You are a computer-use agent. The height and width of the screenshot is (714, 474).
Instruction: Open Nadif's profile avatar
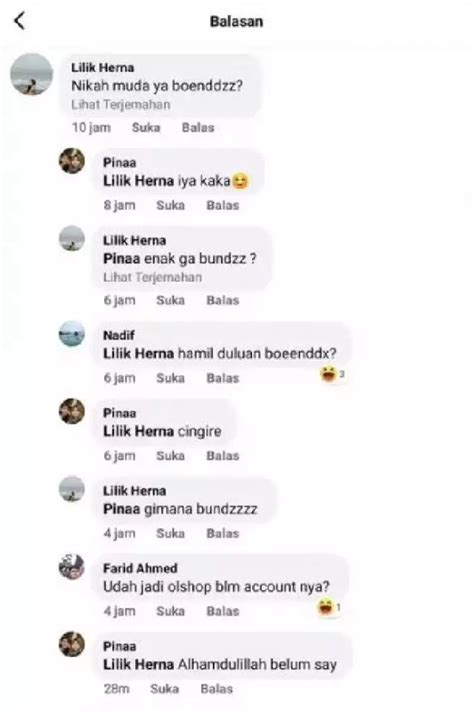click(x=72, y=334)
